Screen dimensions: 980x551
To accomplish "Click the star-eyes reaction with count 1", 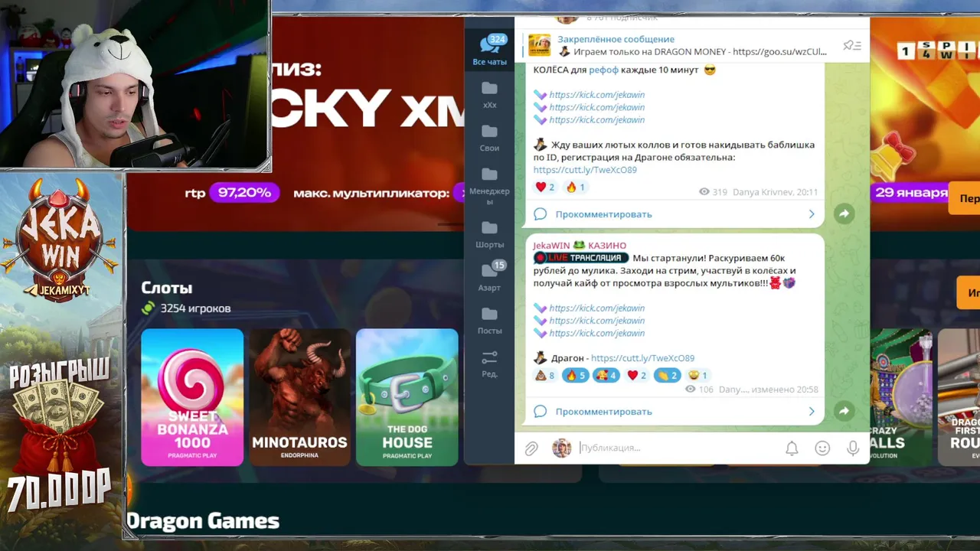I will (x=697, y=375).
